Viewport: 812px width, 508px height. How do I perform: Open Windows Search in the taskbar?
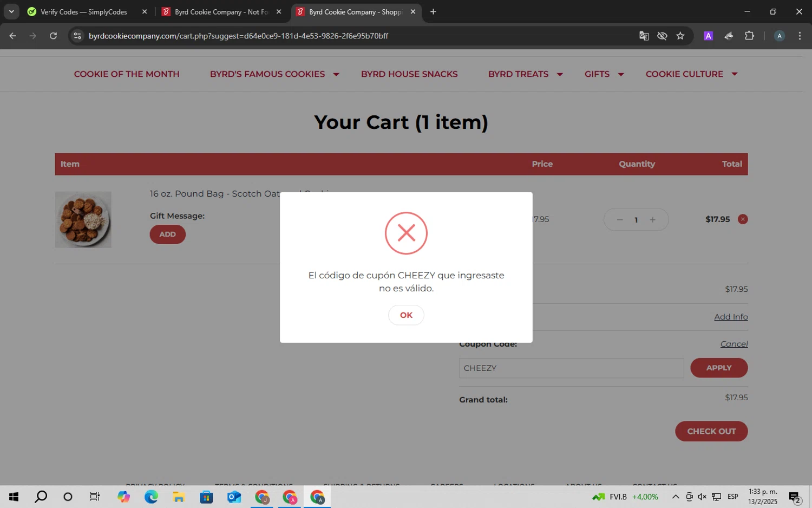[x=41, y=497]
